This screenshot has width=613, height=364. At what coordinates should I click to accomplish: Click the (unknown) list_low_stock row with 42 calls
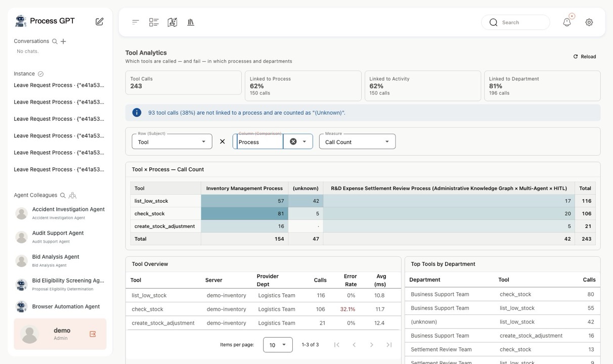[502, 322]
